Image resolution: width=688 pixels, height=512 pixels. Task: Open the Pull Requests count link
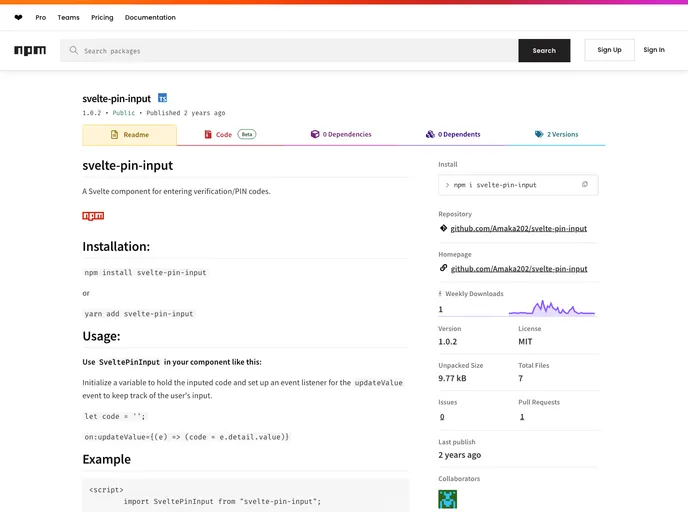(522, 417)
